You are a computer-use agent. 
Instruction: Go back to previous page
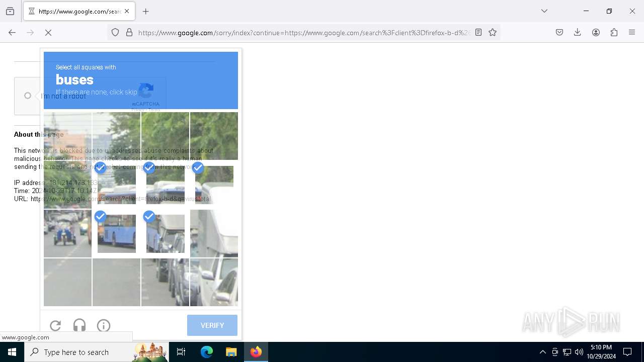click(12, 33)
